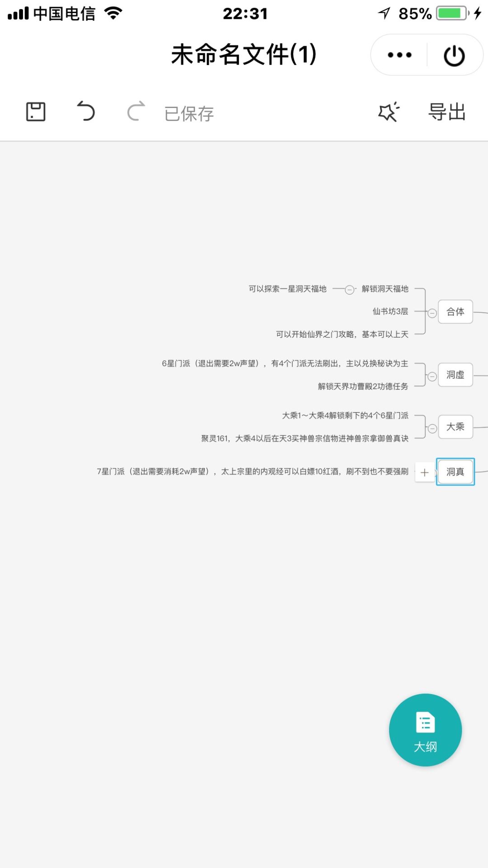Tap the title 未命名文件(1)
The image size is (488, 868).
pos(244,55)
